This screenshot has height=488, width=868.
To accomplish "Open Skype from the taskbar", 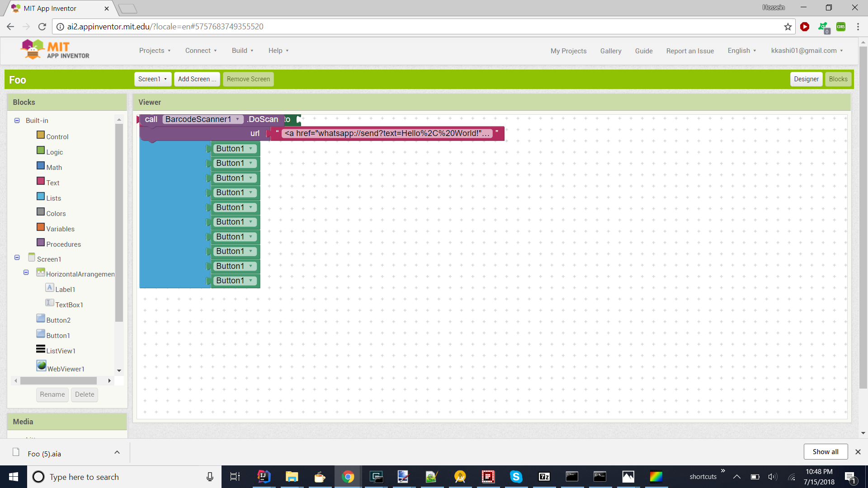I will 516,476.
